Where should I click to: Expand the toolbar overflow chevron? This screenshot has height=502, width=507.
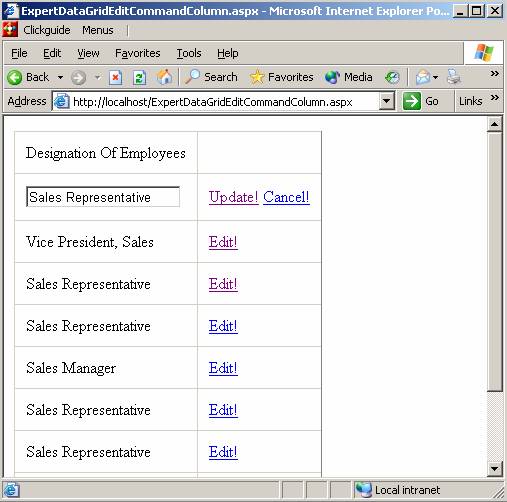495,73
